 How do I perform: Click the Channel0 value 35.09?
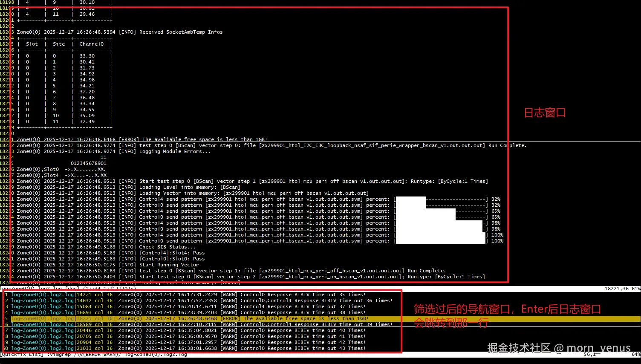click(x=87, y=116)
